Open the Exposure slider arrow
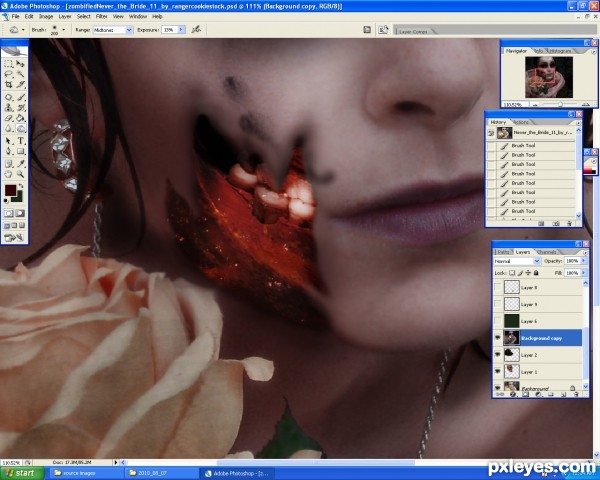Image resolution: width=600 pixels, height=480 pixels. (181, 29)
